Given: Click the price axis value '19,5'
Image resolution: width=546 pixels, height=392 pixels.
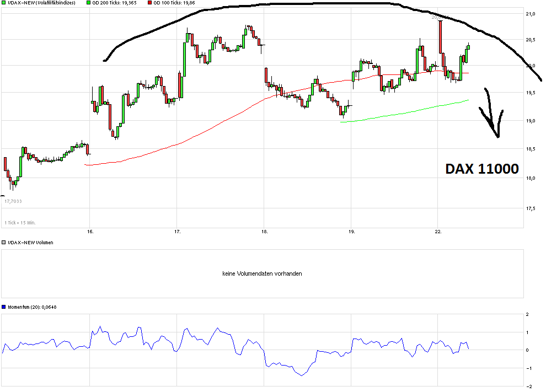Looking at the screenshot, I should click(531, 93).
